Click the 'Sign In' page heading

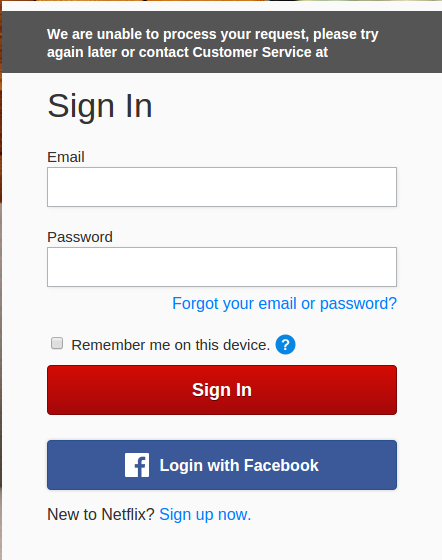(x=100, y=106)
